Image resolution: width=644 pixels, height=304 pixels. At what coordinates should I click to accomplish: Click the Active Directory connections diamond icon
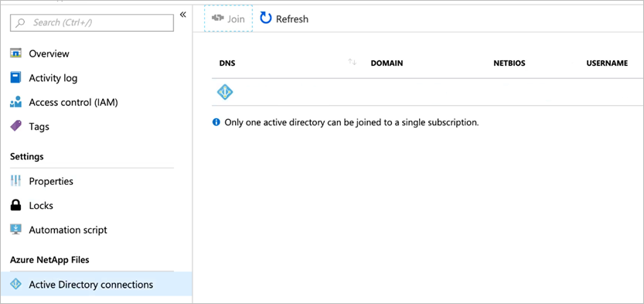click(x=15, y=285)
